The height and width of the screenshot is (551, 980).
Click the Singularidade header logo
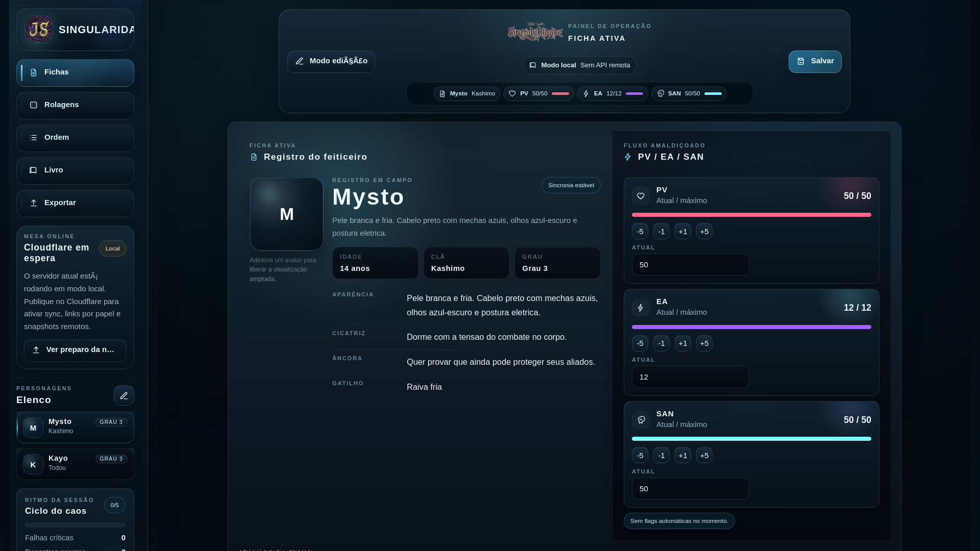535,32
